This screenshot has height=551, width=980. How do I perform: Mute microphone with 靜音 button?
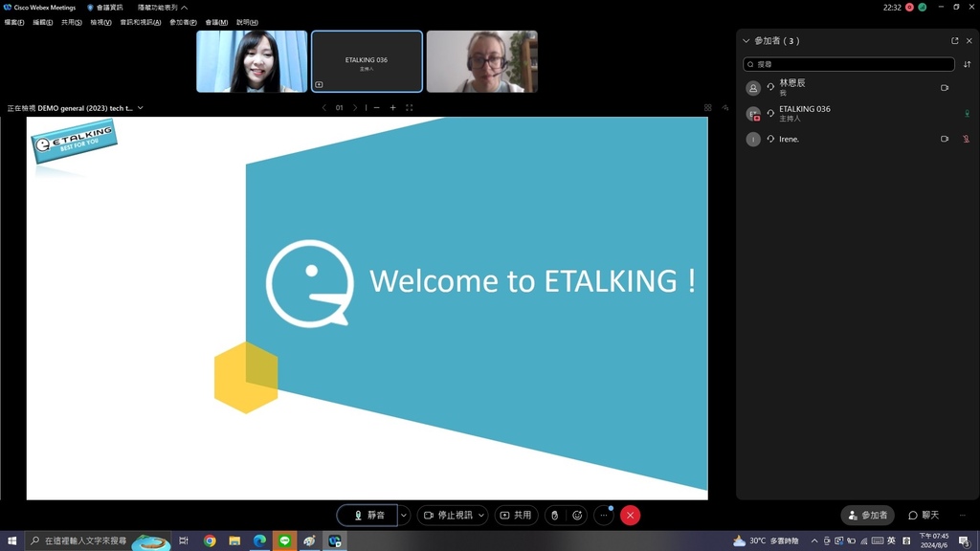click(367, 516)
